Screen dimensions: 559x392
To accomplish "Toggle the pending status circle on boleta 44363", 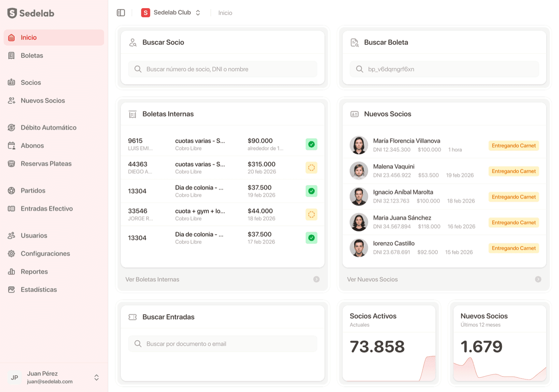I will pyautogui.click(x=311, y=168).
